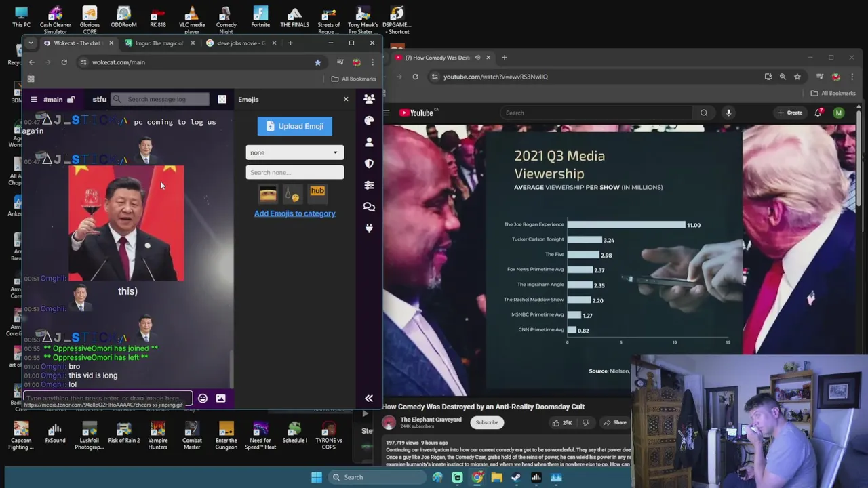
Task: Select the noose thinking emoji thumbnail
Action: [x=292, y=195]
